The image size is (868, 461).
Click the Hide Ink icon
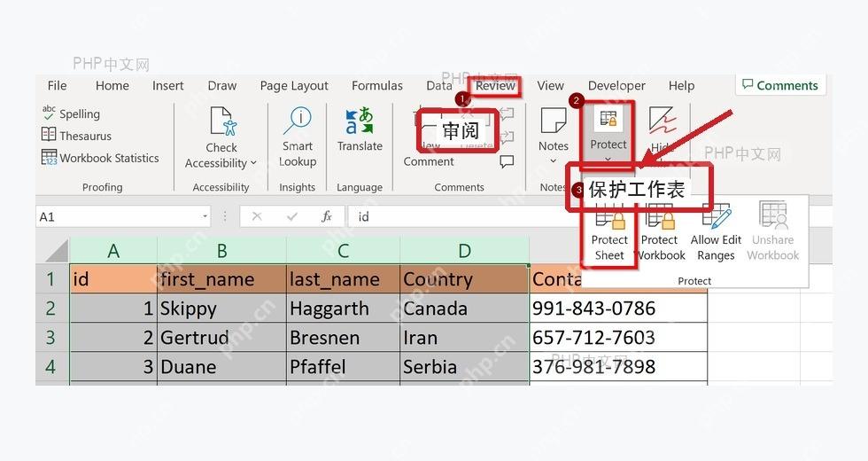tap(663, 121)
